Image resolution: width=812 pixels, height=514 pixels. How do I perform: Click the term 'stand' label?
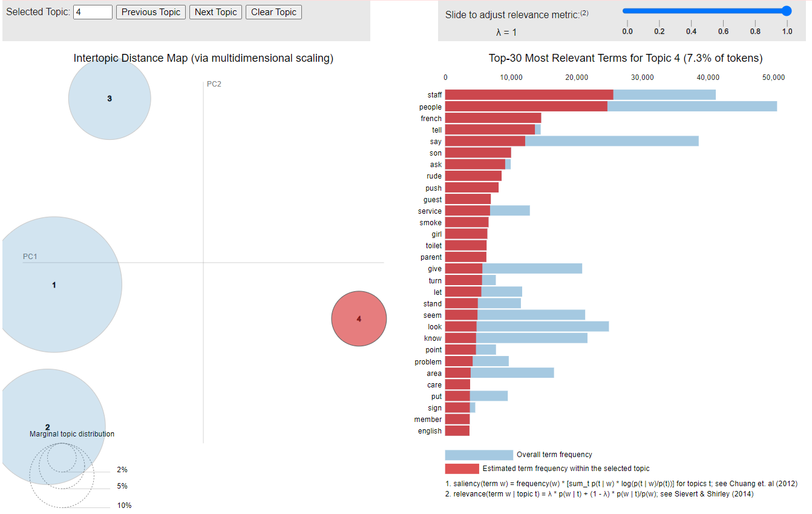click(433, 303)
